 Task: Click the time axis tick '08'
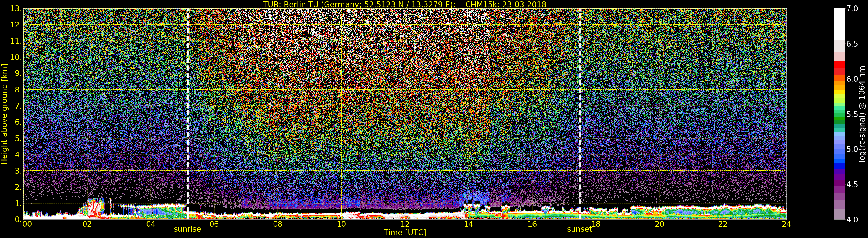pyautogui.click(x=278, y=224)
